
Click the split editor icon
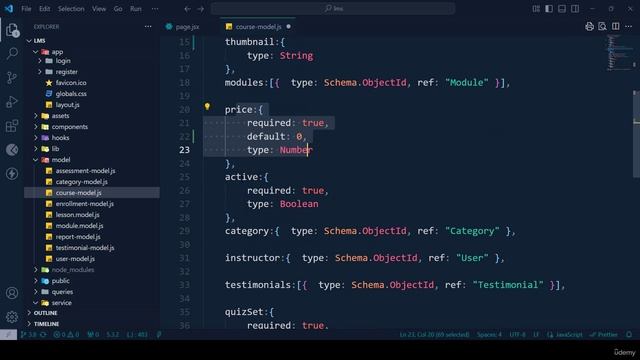tap(616, 27)
